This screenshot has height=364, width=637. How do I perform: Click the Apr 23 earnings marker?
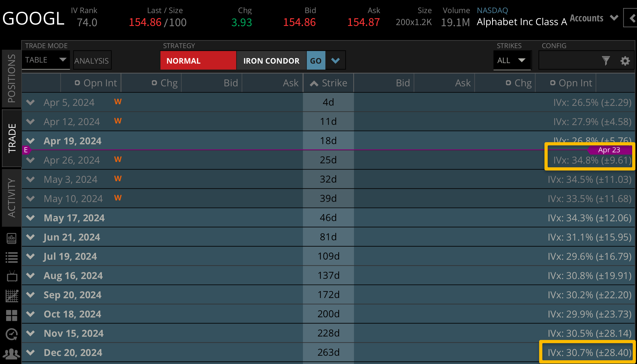pyautogui.click(x=609, y=150)
